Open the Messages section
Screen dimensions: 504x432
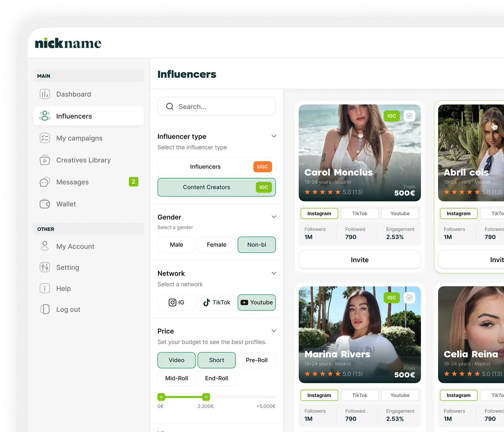pyautogui.click(x=89, y=182)
